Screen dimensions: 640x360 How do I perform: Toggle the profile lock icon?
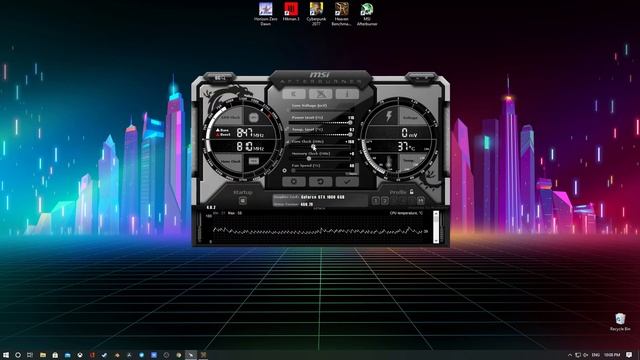tap(411, 191)
